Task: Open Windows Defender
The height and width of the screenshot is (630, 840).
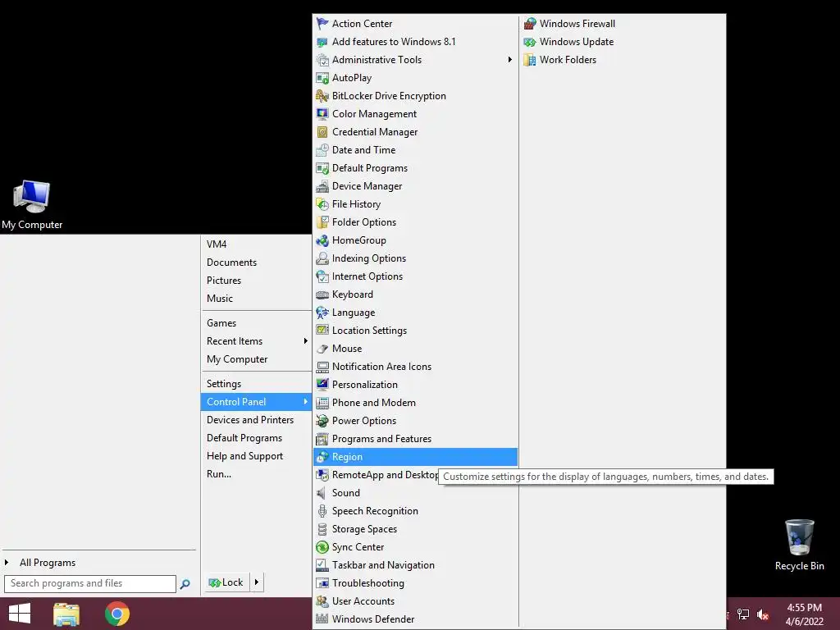Action: pos(415,619)
